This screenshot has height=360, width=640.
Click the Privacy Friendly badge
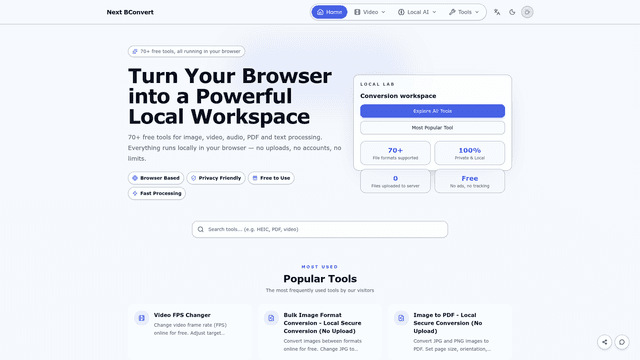(216, 178)
